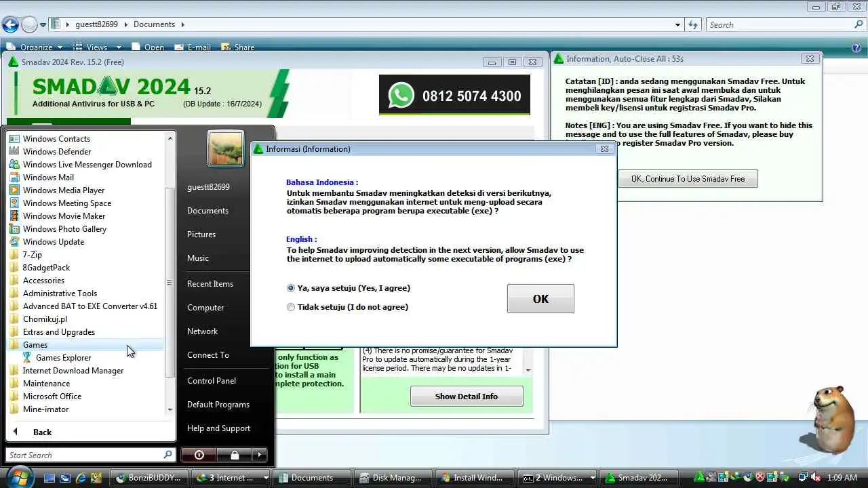Open Views dropdown in Explorer toolbar
Viewport: 868px width, 488px height.
pos(97,47)
